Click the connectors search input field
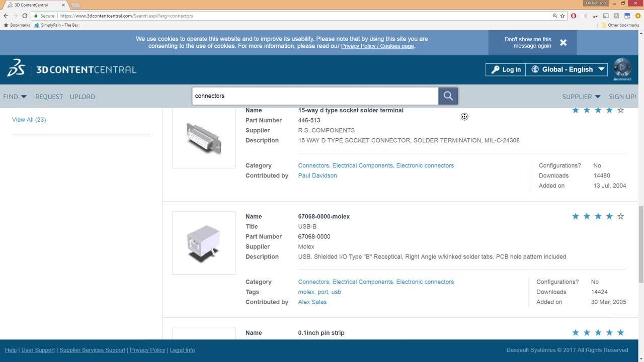This screenshot has width=644, height=362. 315,96
